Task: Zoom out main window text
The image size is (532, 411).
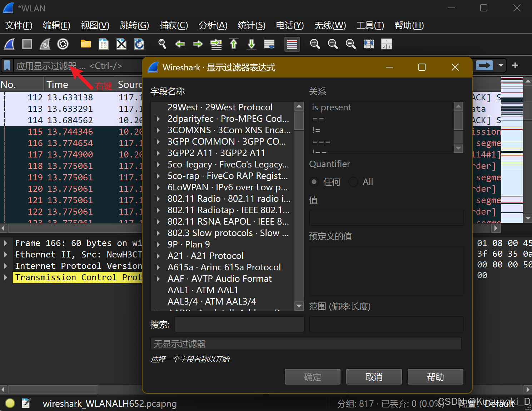Action: (333, 44)
